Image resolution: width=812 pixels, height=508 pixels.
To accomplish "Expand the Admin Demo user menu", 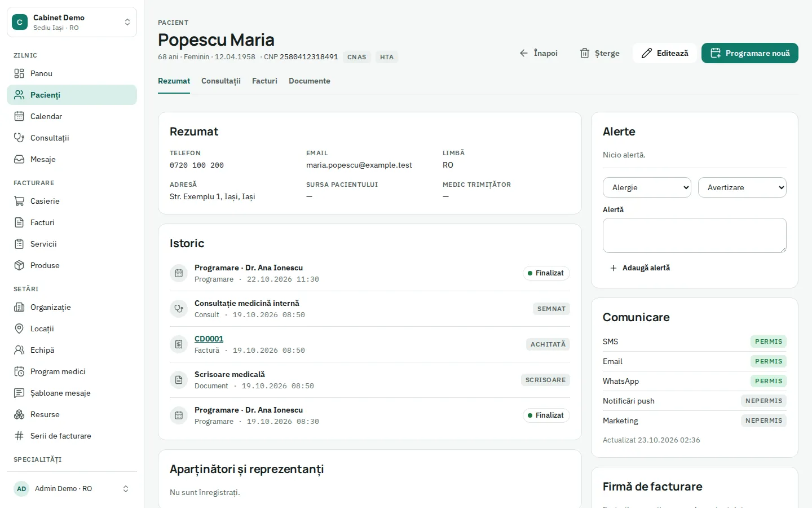I will [x=72, y=489].
